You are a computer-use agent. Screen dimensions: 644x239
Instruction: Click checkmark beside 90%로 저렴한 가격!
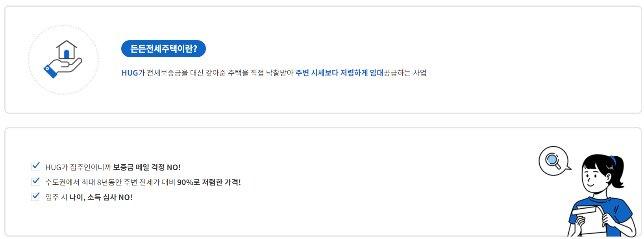click(35, 181)
